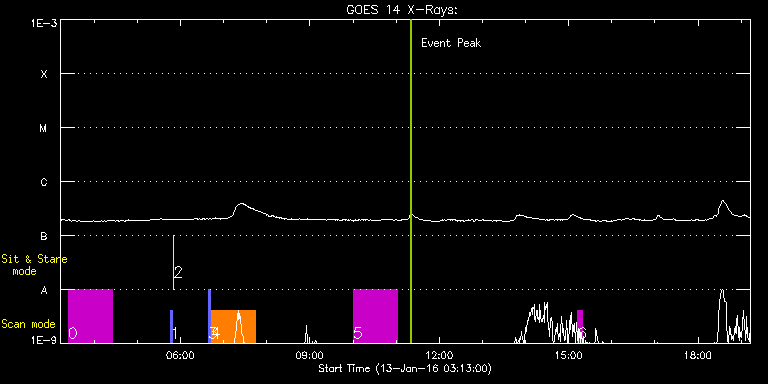Click the 'Event Peak' label text
This screenshot has width=768, height=384.
pos(451,43)
